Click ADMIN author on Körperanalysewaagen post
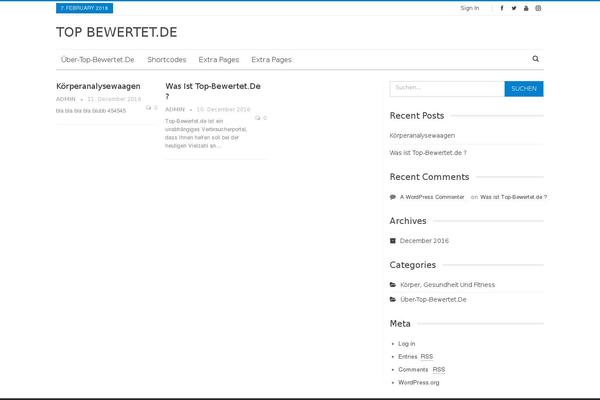Viewport: 600px width, 400px height. [x=66, y=99]
